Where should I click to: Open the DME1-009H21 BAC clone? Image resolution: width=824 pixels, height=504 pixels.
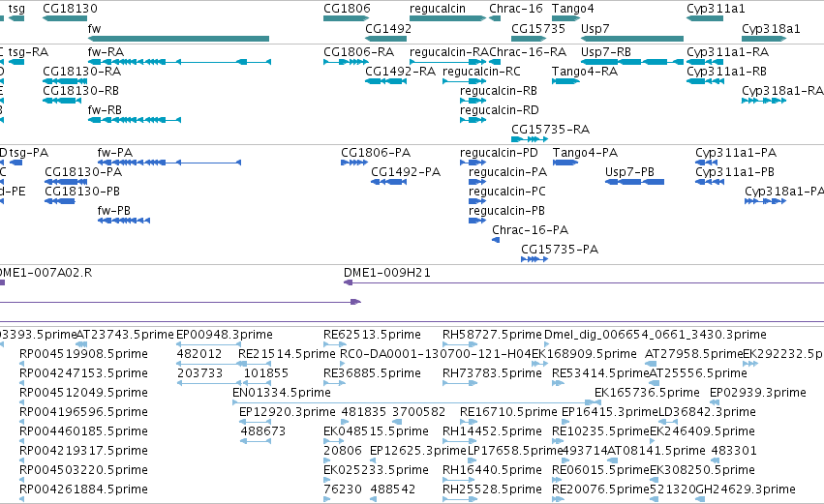(583, 283)
